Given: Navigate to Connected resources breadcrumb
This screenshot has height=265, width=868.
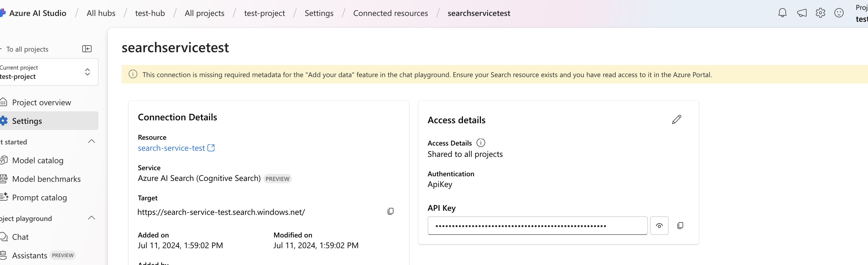Looking at the screenshot, I should [x=391, y=13].
